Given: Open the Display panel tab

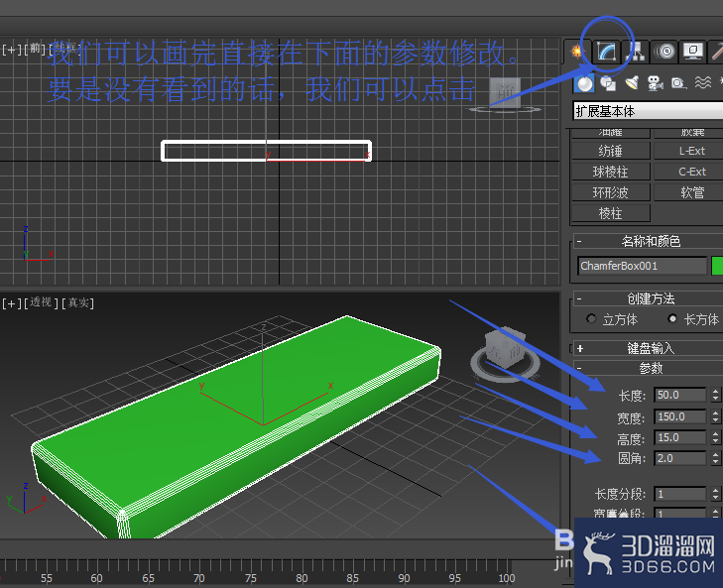Looking at the screenshot, I should tap(693, 52).
